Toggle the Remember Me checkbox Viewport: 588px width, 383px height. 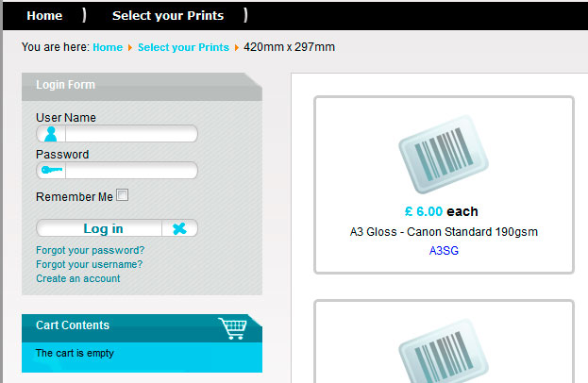pyautogui.click(x=123, y=195)
